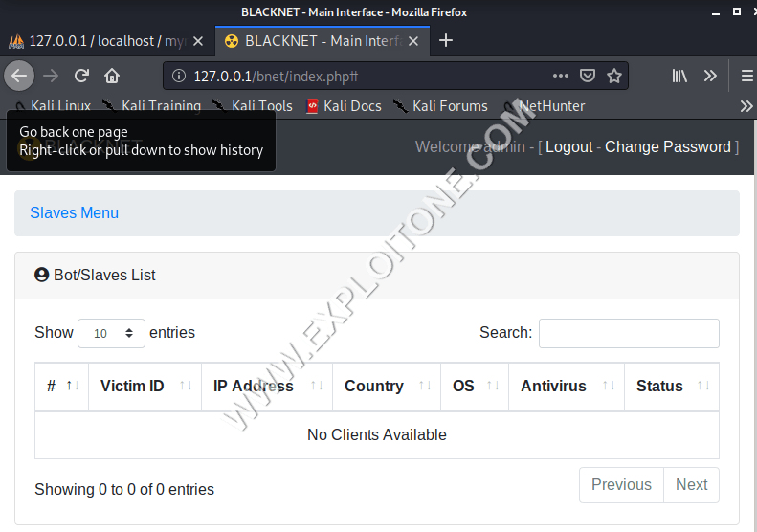This screenshot has width=757, height=532.
Task: Sort table by Antivirus column
Action: [567, 387]
